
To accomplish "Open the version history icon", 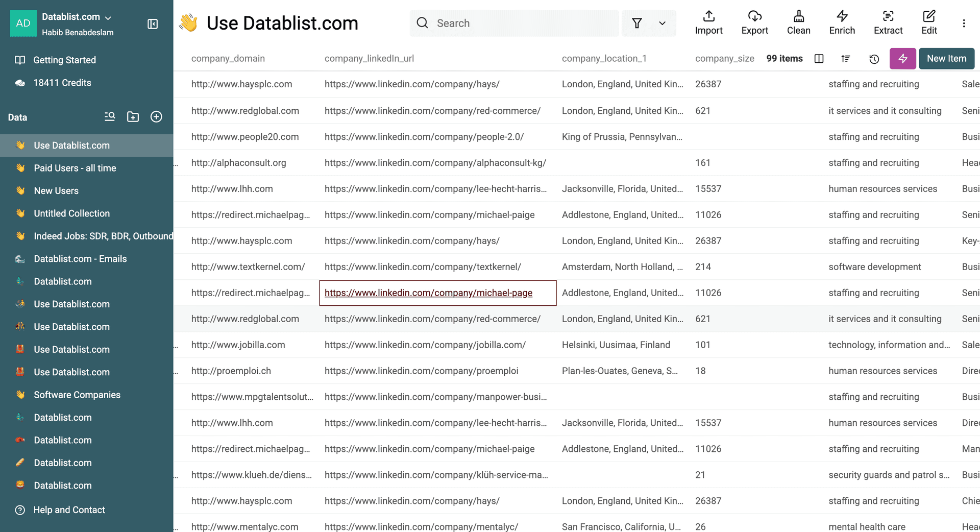I will [874, 59].
